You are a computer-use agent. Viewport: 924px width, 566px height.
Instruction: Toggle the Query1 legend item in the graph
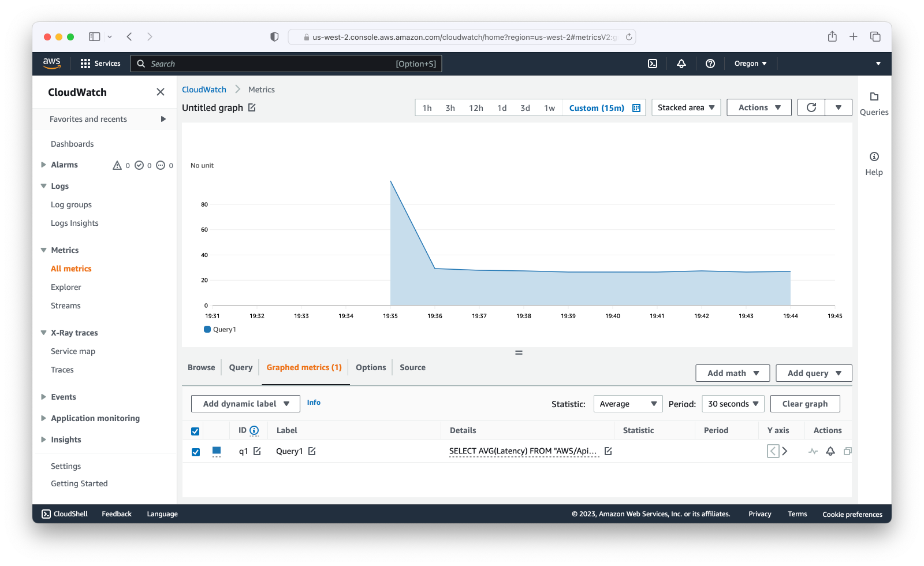click(220, 329)
